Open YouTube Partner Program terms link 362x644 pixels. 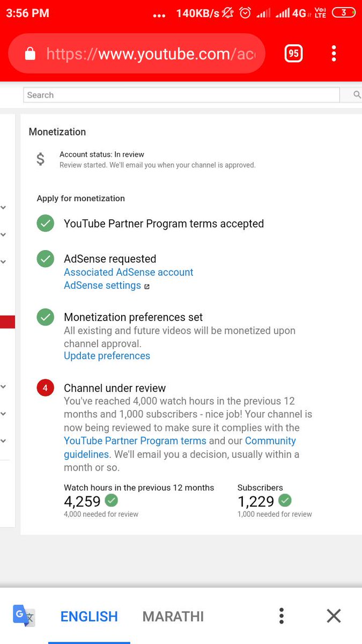135,441
